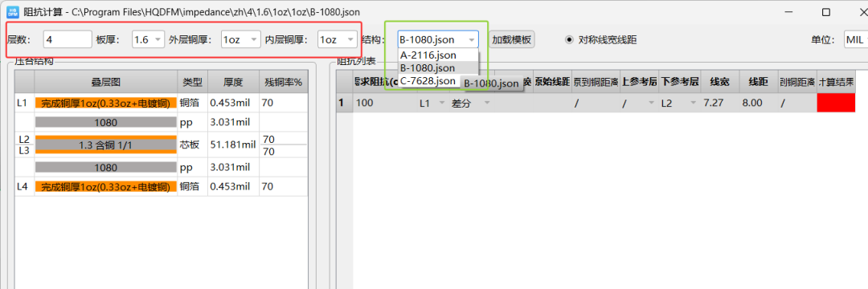
Task: Select the 对称线宽线距 radio button
Action: [x=569, y=40]
